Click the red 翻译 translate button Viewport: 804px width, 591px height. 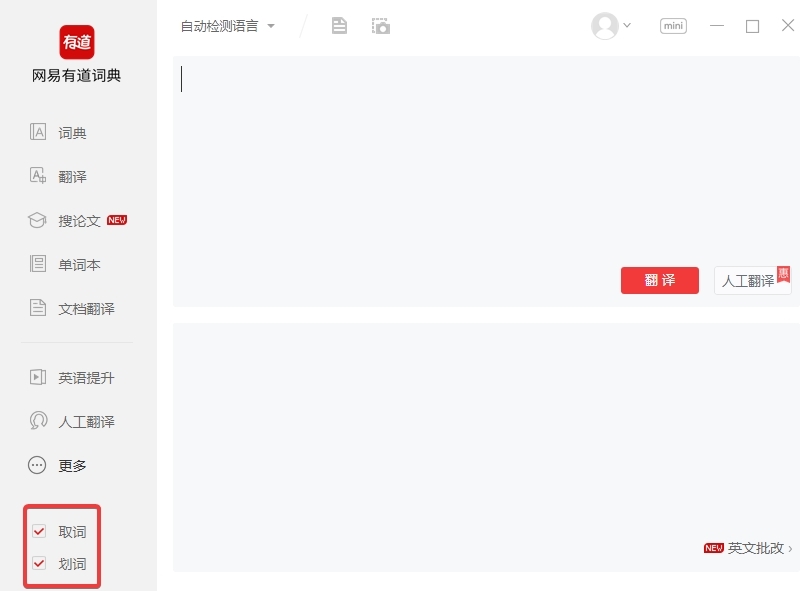click(x=659, y=280)
